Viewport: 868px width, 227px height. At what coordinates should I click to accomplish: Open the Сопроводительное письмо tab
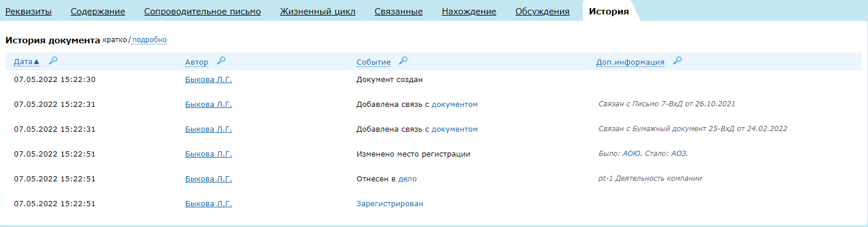[203, 12]
